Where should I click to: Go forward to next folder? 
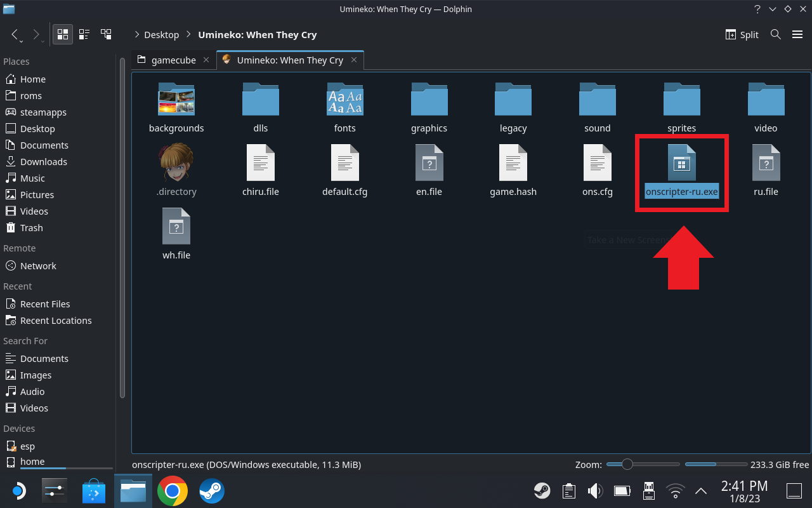pyautogui.click(x=36, y=34)
